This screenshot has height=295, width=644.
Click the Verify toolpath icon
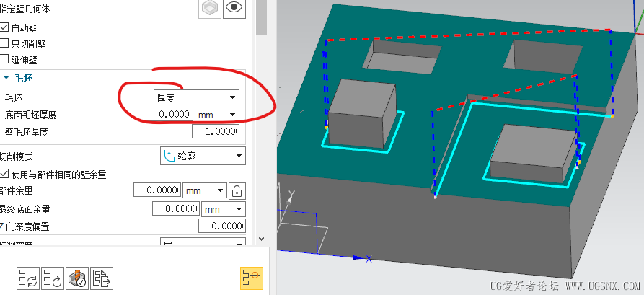click(76, 278)
